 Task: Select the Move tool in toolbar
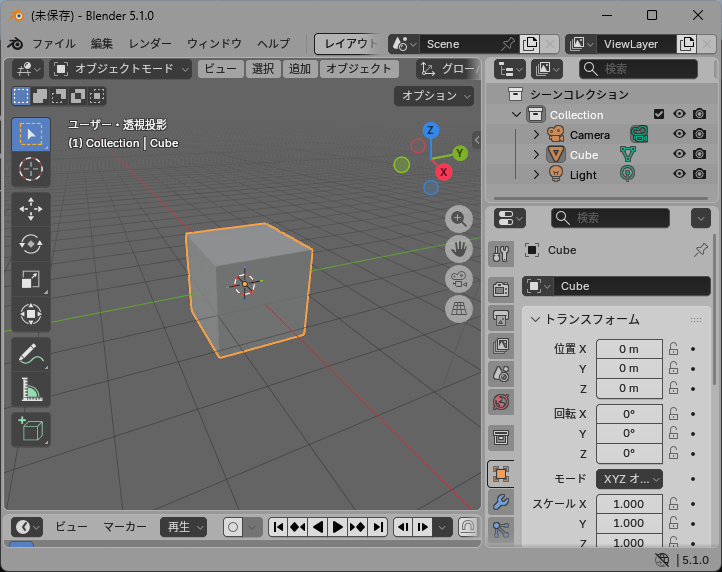point(31,209)
